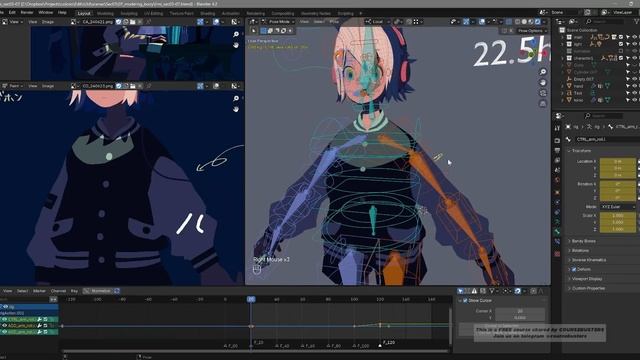
Task: Toggle camera view icon in 3D viewport
Action: click(x=543, y=93)
